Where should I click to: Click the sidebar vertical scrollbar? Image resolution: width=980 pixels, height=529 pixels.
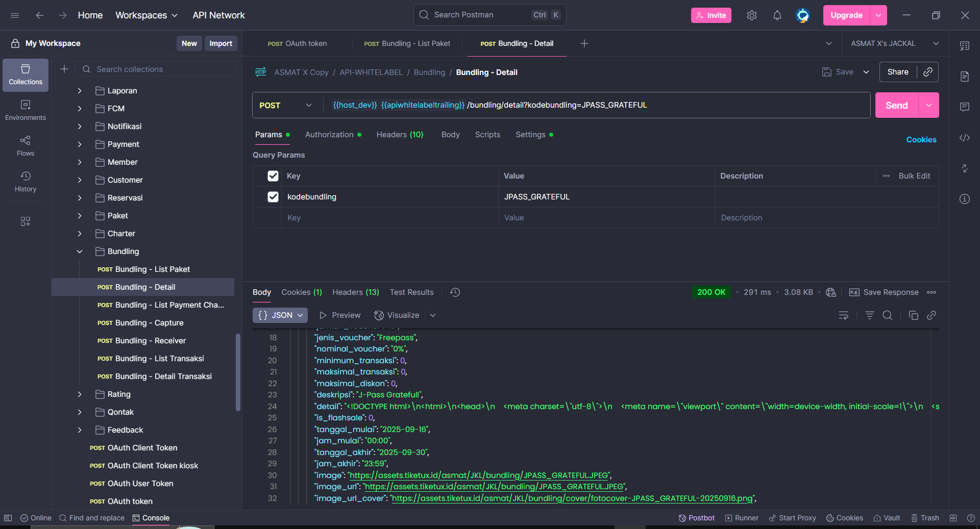coord(238,372)
